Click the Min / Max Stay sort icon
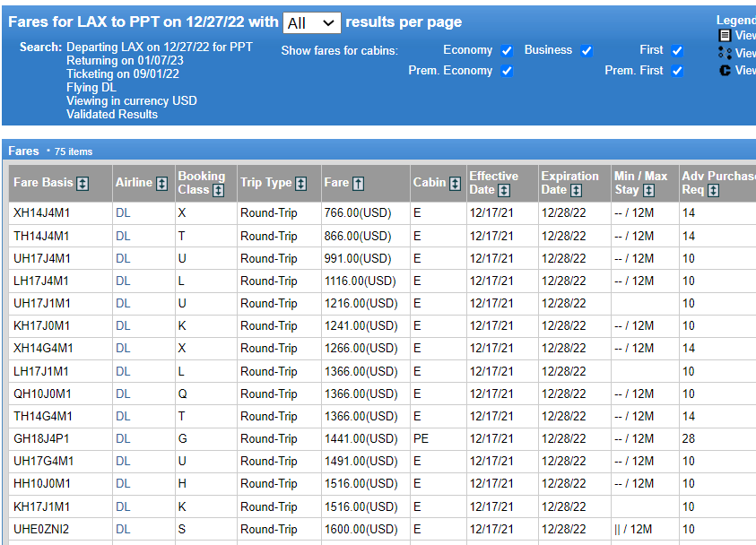This screenshot has height=545, width=756. click(x=649, y=190)
